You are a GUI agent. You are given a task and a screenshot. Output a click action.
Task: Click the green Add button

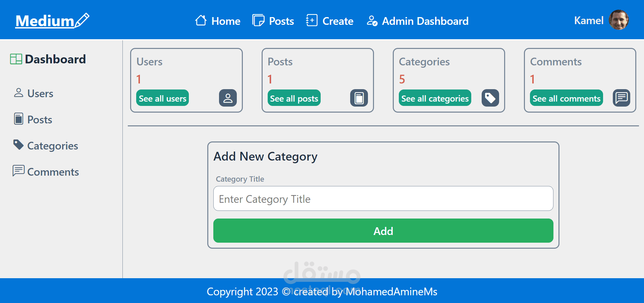[383, 231]
